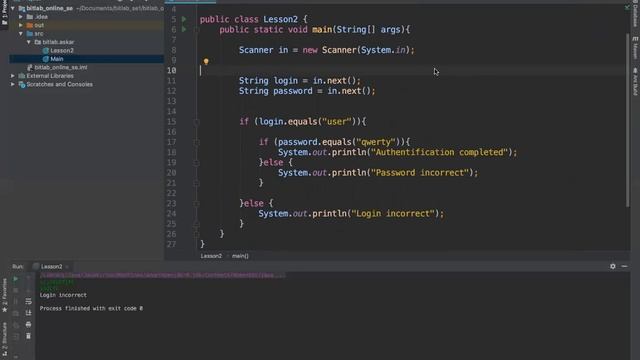Image resolution: width=640 pixels, height=360 pixels.
Task: Collapse the bitlab_online_se project root
Action: click(x=13, y=8)
